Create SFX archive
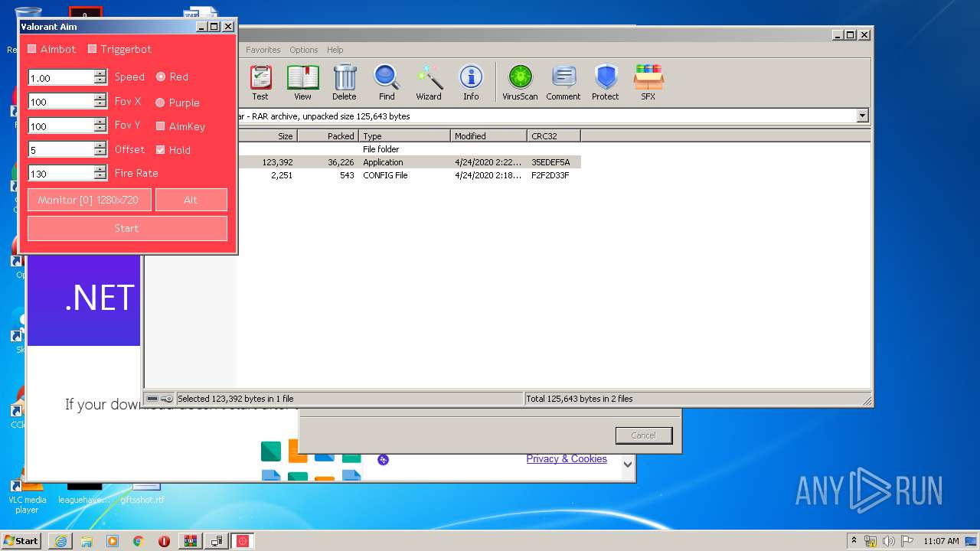 pyautogui.click(x=648, y=83)
